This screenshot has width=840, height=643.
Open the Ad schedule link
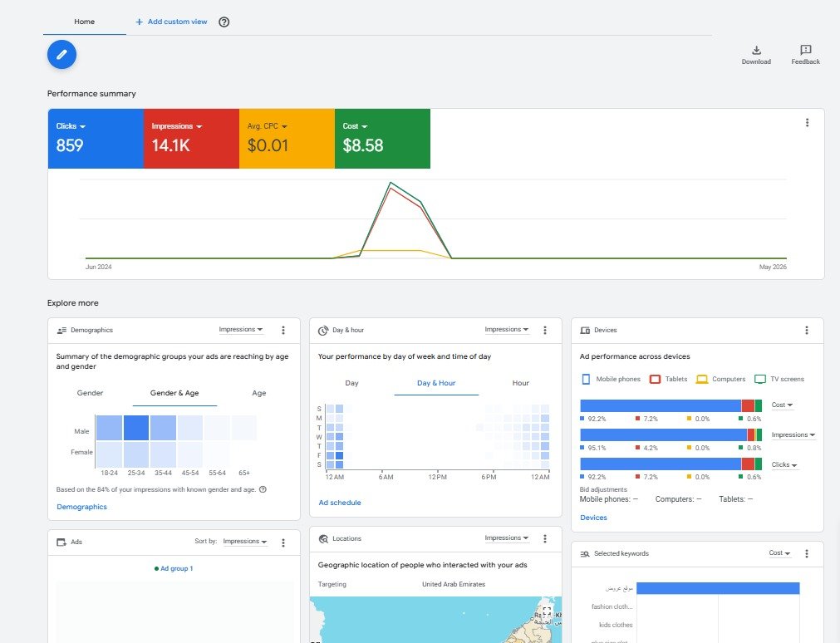(x=340, y=503)
